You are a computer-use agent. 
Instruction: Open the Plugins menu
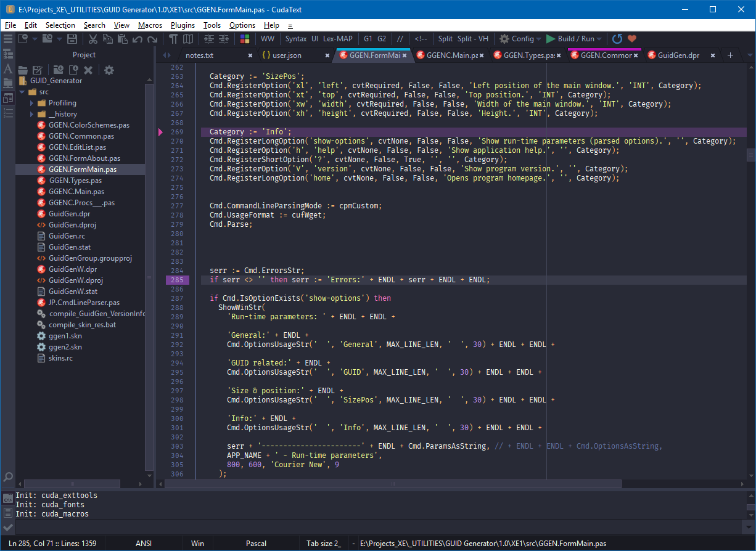coord(183,25)
